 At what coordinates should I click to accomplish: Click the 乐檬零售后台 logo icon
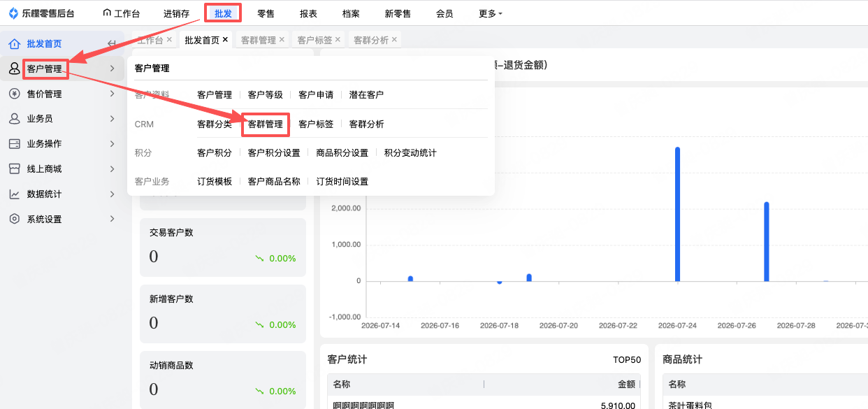pyautogui.click(x=13, y=13)
